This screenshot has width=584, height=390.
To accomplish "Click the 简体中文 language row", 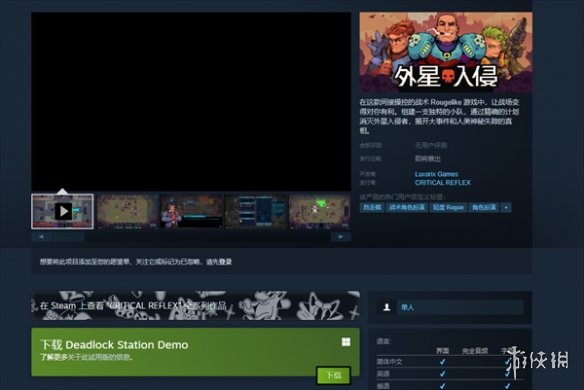I will [x=450, y=362].
